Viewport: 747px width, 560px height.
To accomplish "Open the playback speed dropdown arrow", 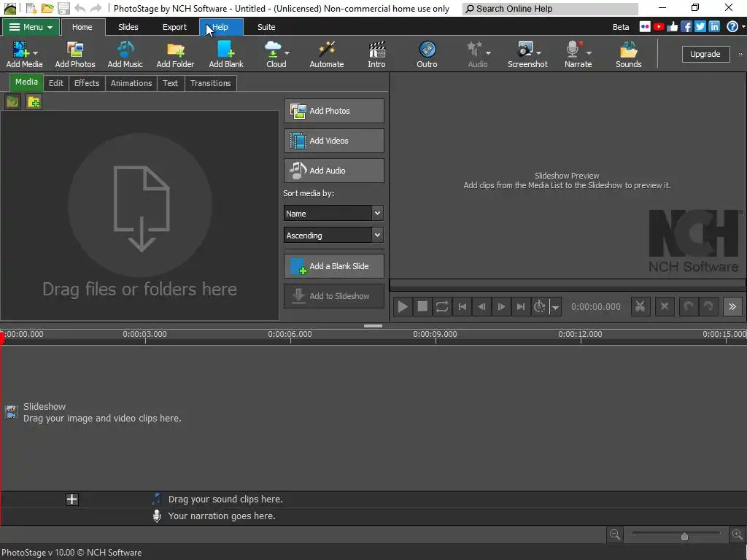I will (x=555, y=307).
